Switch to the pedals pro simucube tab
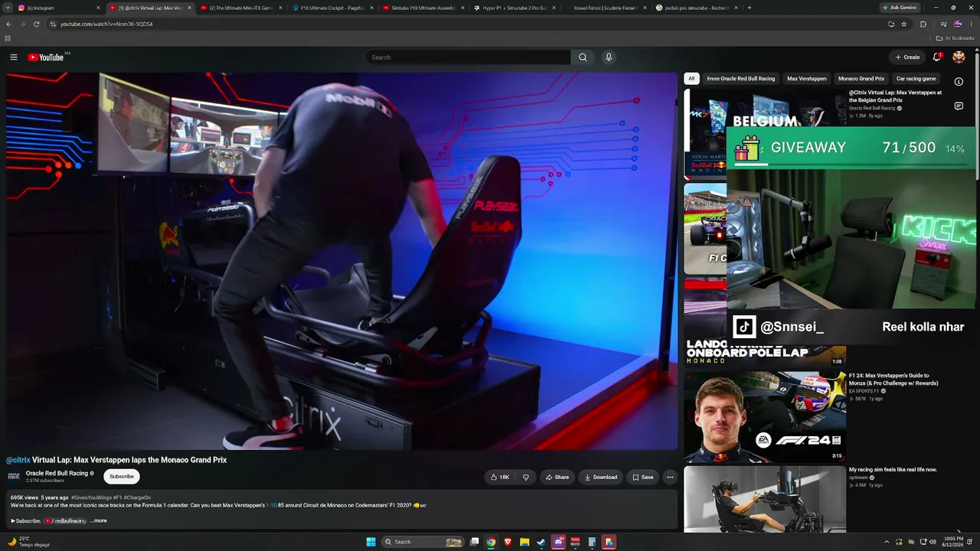Screen dimensions: 980x551 point(697,8)
